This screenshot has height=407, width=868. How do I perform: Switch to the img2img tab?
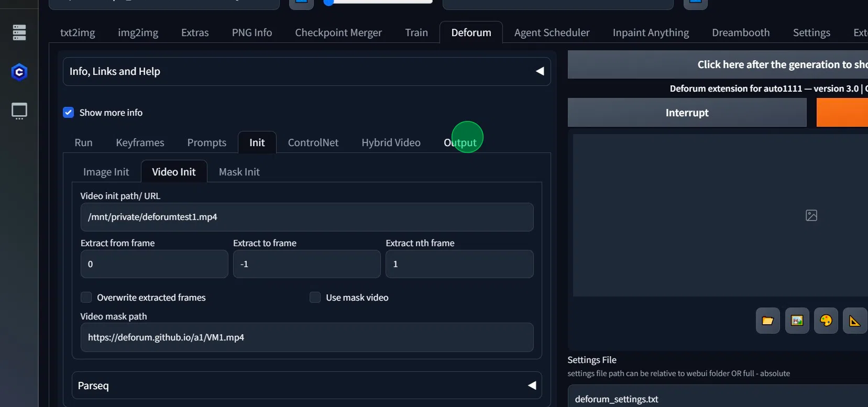coord(138,32)
